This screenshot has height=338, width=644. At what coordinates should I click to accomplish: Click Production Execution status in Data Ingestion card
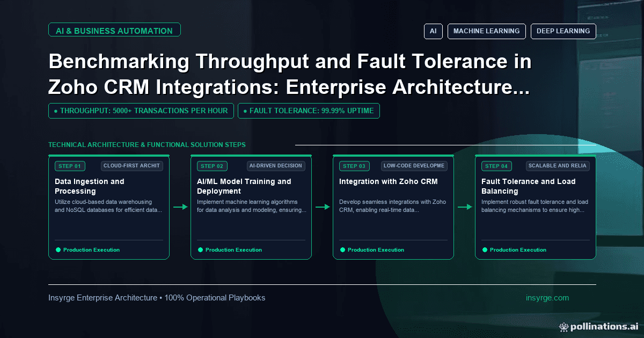pyautogui.click(x=91, y=250)
